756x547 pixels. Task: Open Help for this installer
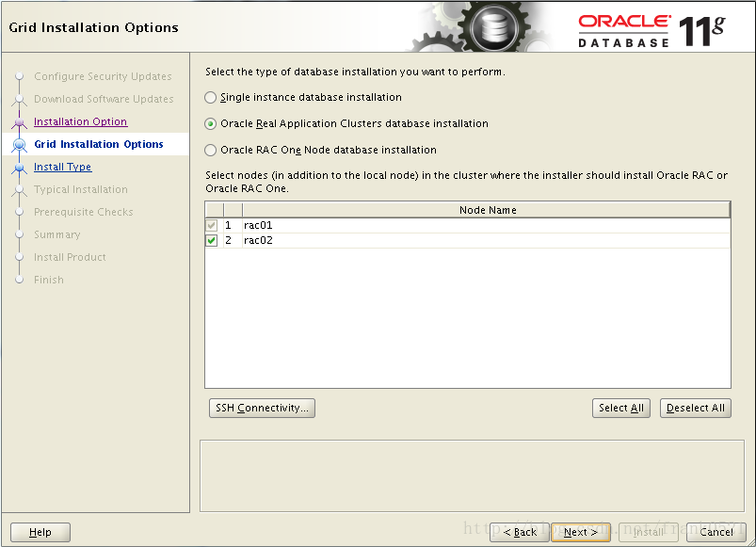tap(40, 532)
